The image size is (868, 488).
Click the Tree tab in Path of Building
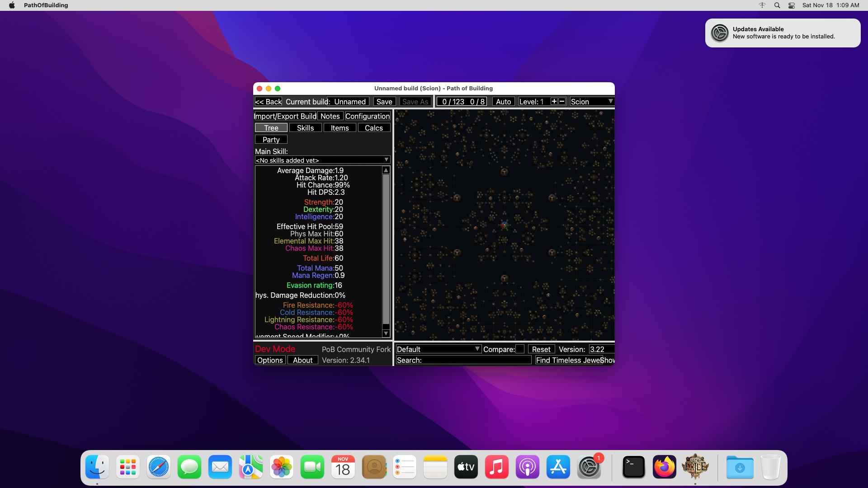pos(271,127)
